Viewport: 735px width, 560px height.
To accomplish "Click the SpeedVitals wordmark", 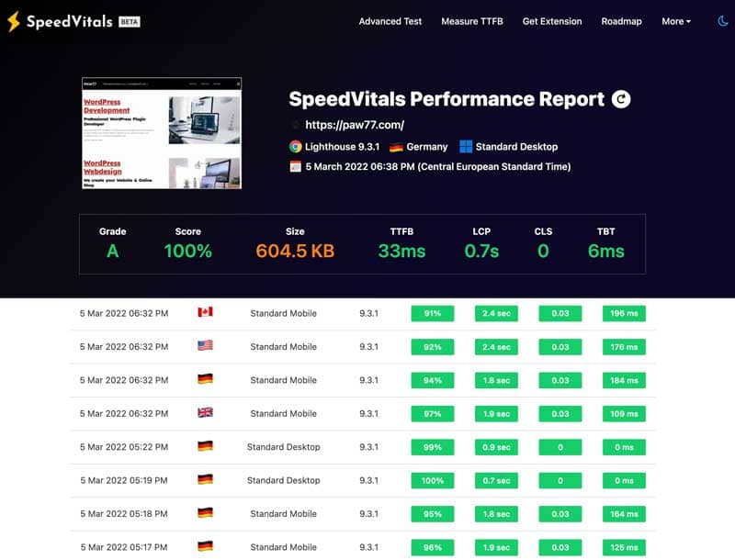I will point(70,21).
